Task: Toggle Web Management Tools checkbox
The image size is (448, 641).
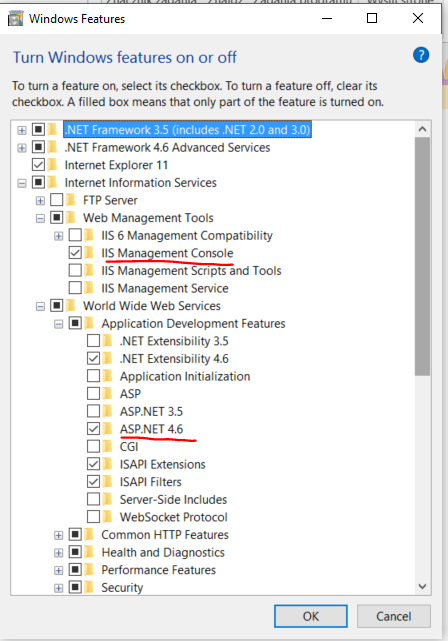Action: click(56, 217)
